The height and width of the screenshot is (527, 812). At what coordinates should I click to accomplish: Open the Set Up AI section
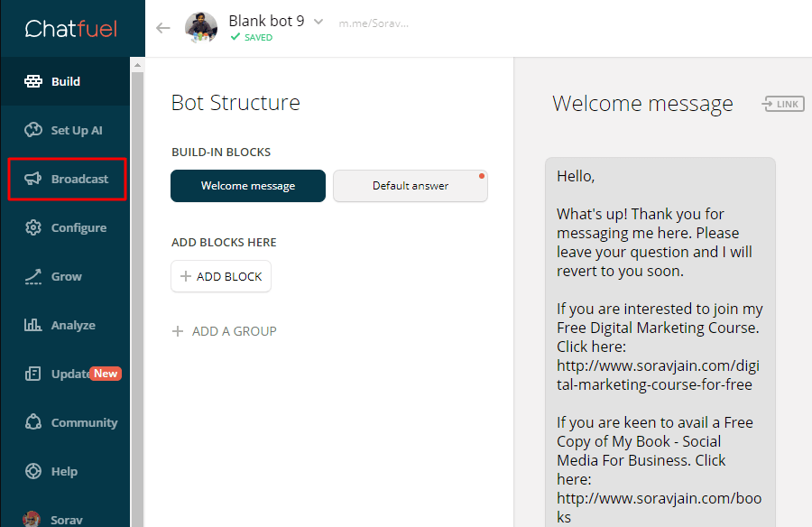click(65, 130)
